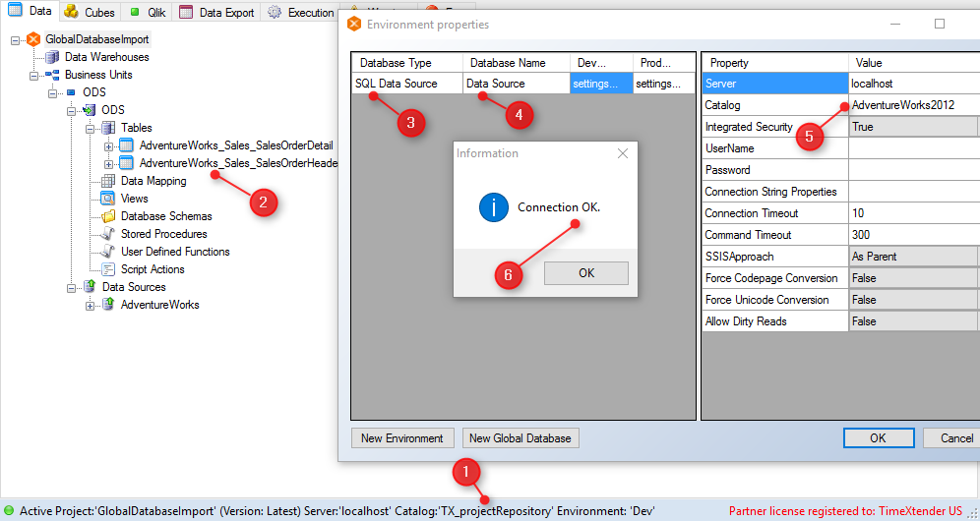Click the ODS staging database icon
Screen dimensions: 980x521
90,110
